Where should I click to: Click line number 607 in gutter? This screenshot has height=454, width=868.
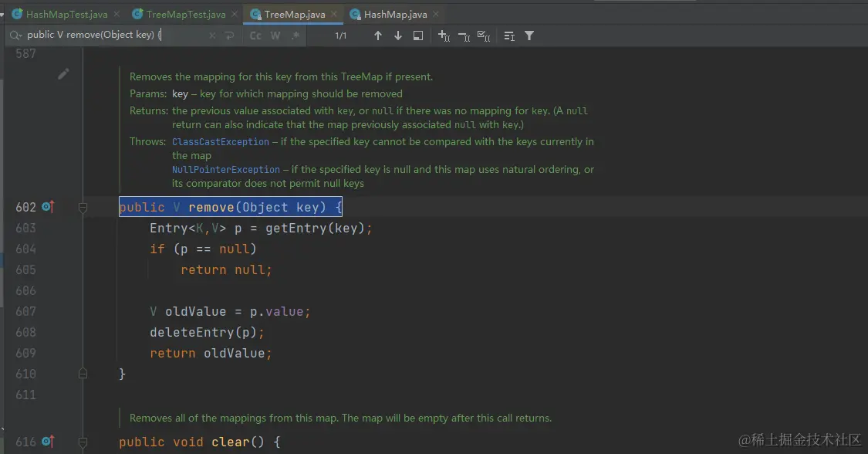click(x=26, y=312)
